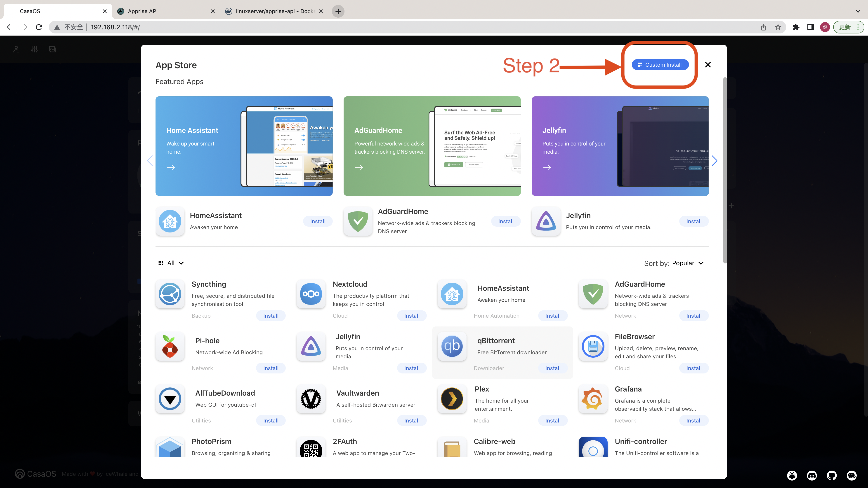868x488 pixels.
Task: Click the Custom Install button
Action: [x=660, y=65]
